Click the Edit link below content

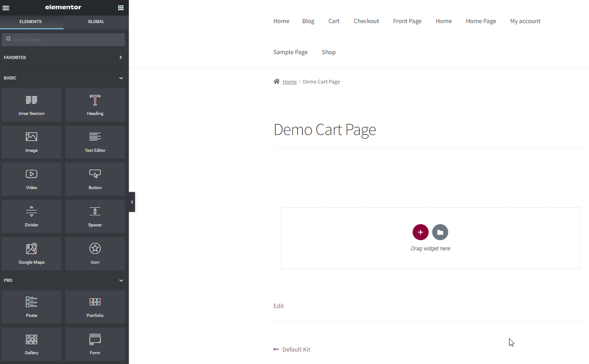(279, 306)
